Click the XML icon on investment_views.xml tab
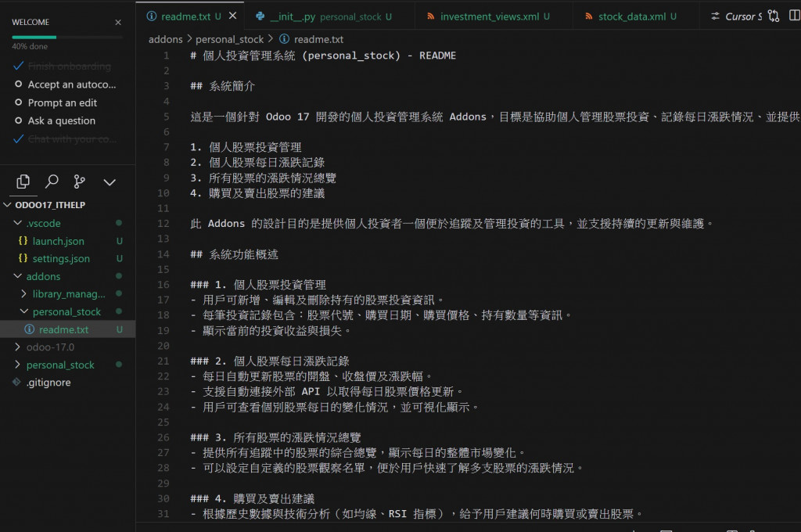 point(431,16)
